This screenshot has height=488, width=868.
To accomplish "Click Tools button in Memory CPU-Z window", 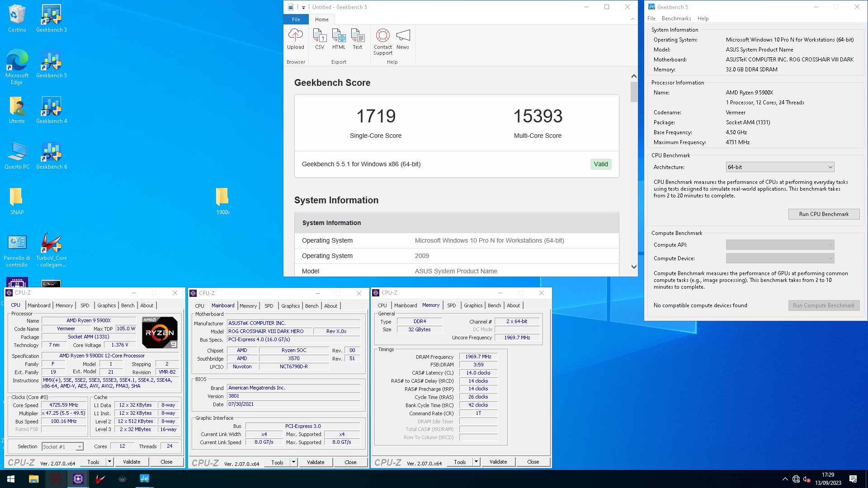I will (x=460, y=462).
